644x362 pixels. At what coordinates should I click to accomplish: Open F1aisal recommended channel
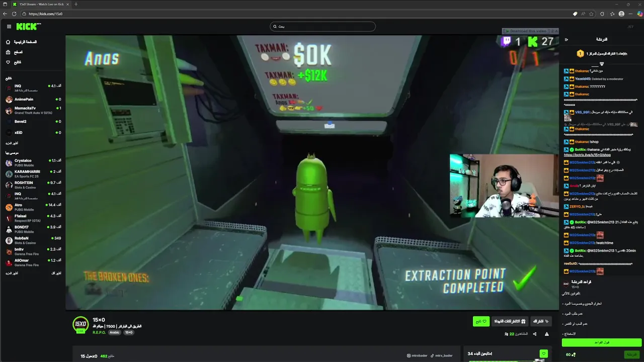33,218
